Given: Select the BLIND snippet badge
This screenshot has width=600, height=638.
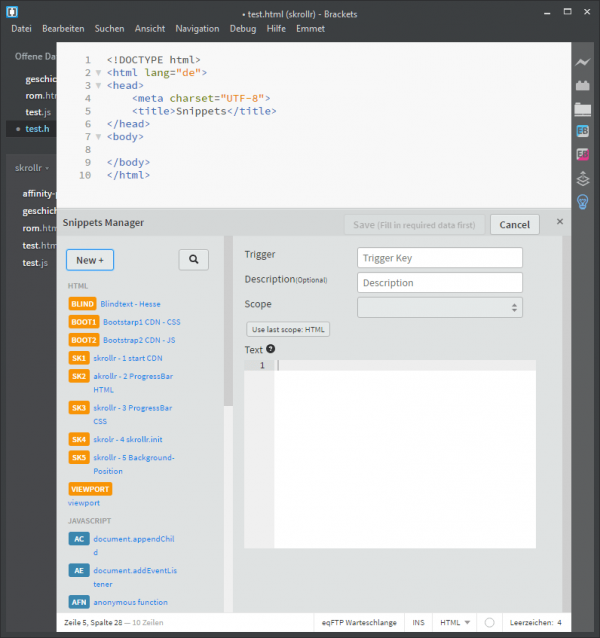Looking at the screenshot, I should [82, 304].
